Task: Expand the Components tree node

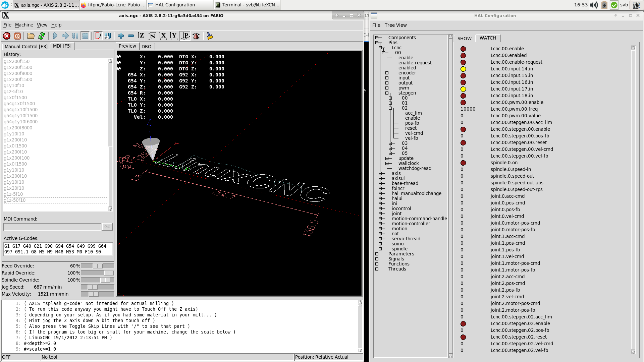Action: click(x=377, y=38)
